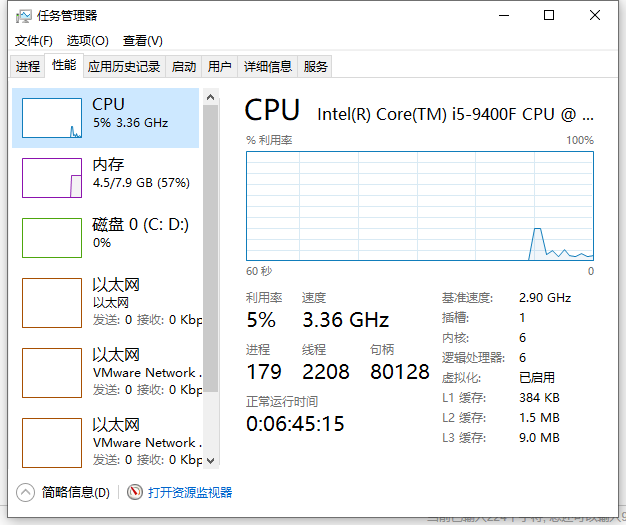Switch to the 详细信息 tab
Image resolution: width=626 pixels, height=525 pixels.
tap(268, 67)
